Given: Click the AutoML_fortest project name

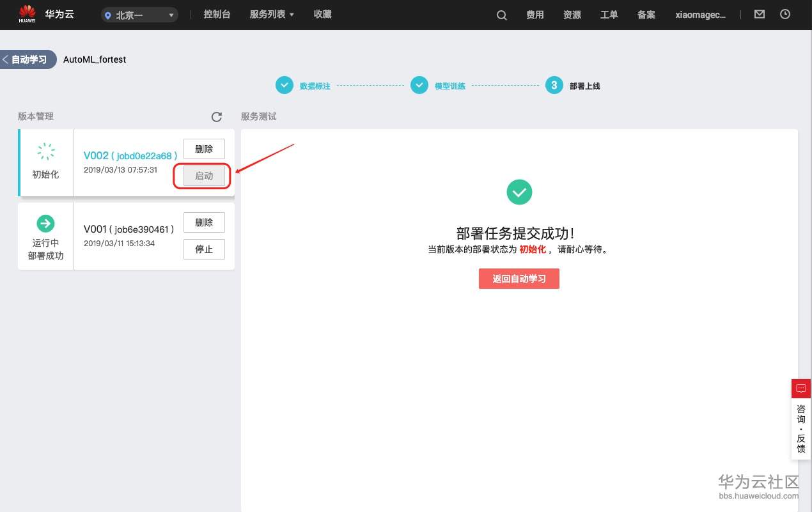Looking at the screenshot, I should coord(95,59).
